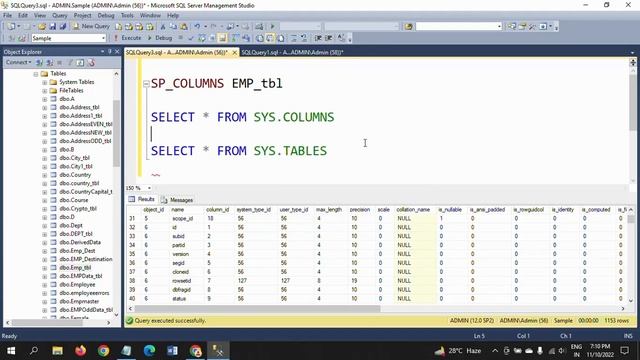Click the Start play icon in toolbar
Screen dimensions: 640x360
pos(272,27)
